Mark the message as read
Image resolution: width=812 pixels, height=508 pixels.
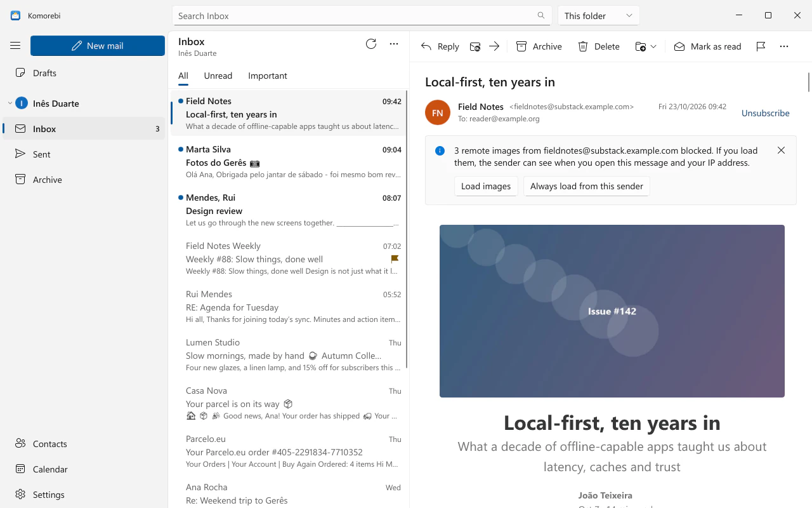coord(707,46)
